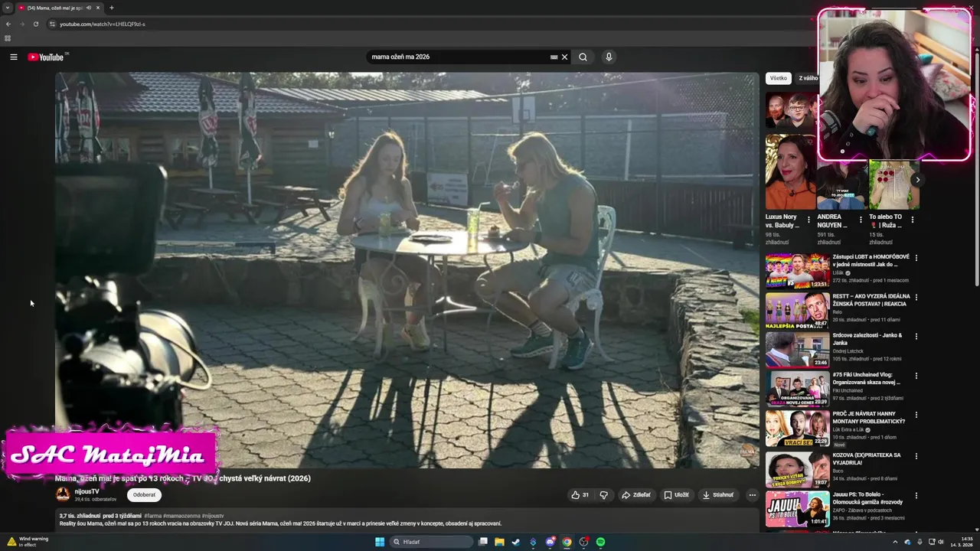Click the address bar URL youtube.com/watch
Viewport: 980px width, 551px height.
(103, 24)
